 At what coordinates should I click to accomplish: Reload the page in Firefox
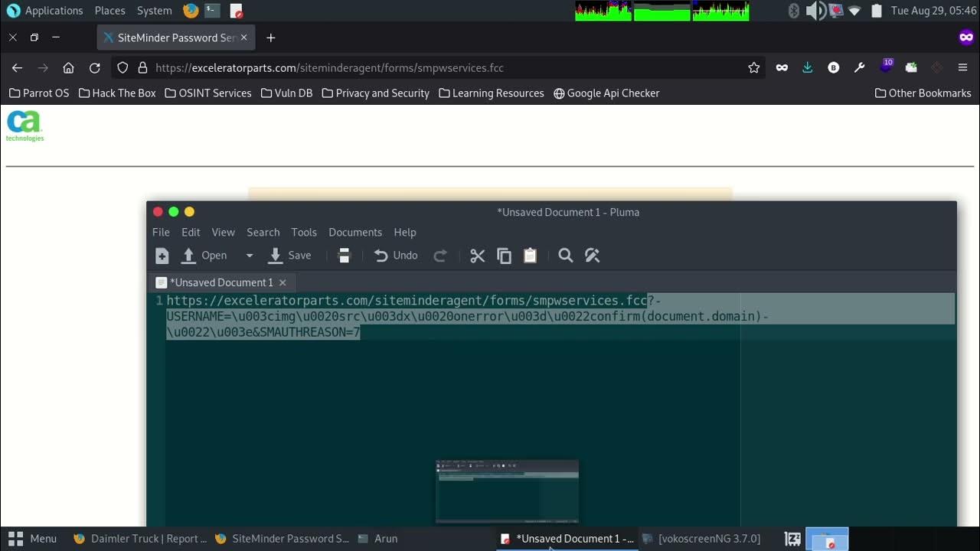pyautogui.click(x=94, y=67)
